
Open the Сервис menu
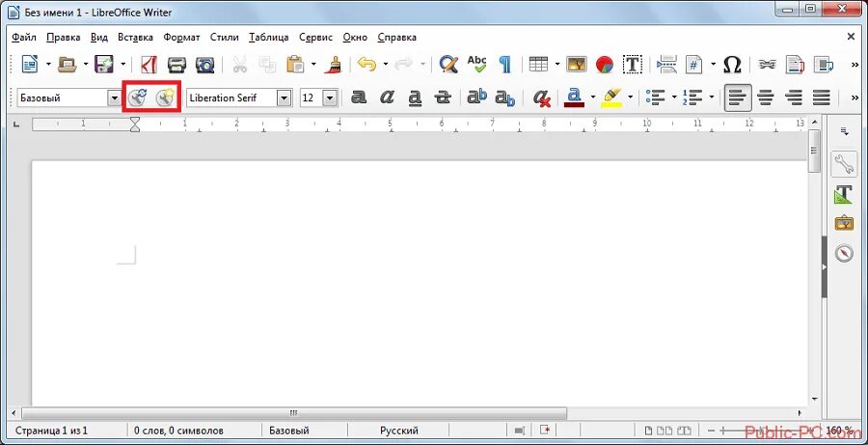315,37
